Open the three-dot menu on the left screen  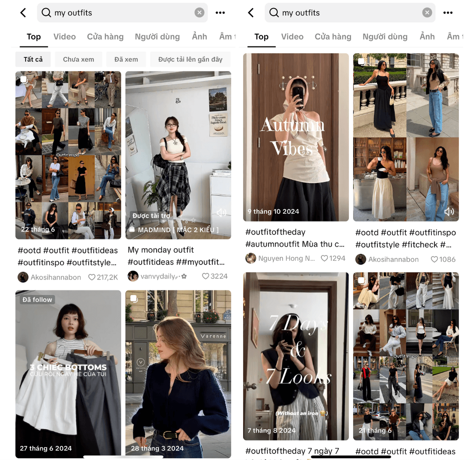click(x=220, y=13)
